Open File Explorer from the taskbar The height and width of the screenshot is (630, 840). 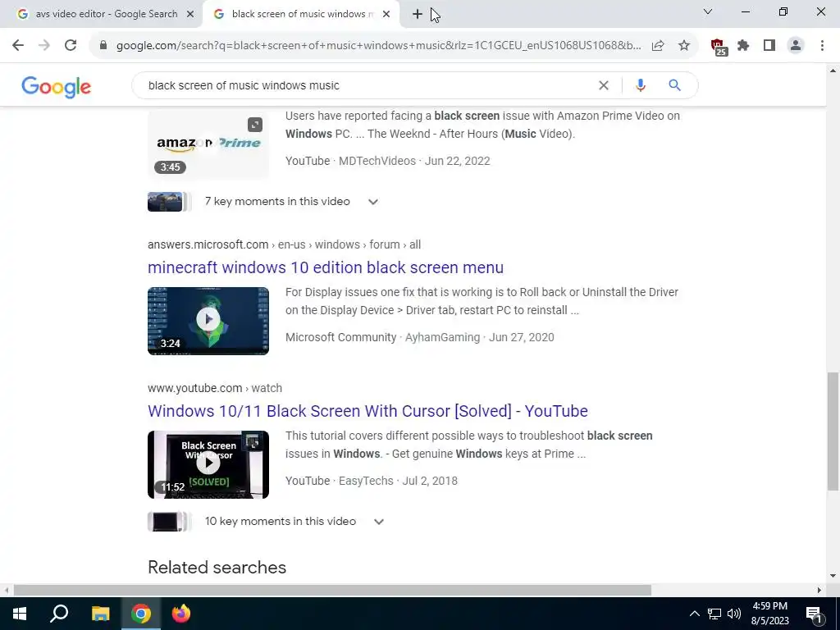point(100,614)
